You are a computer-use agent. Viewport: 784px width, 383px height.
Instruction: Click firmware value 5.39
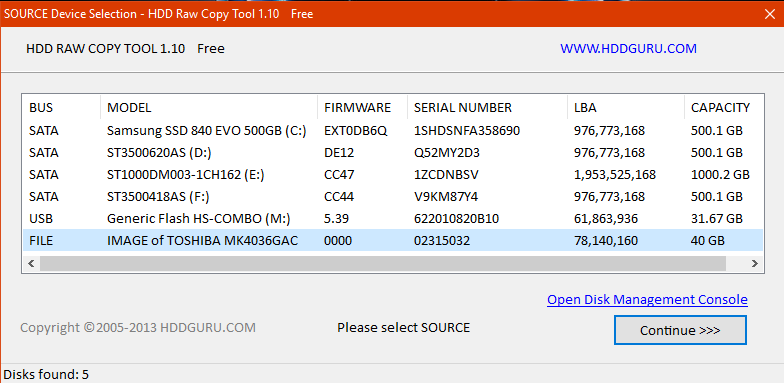[x=336, y=218]
